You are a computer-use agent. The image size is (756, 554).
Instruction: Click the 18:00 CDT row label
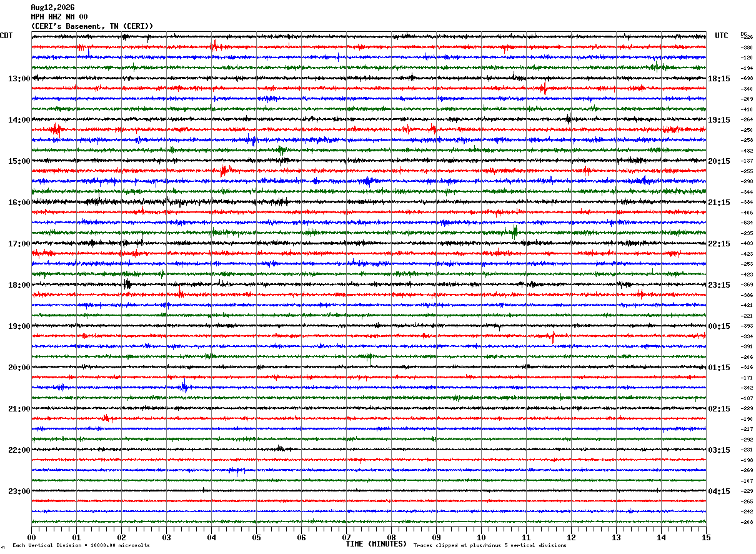(x=19, y=285)
